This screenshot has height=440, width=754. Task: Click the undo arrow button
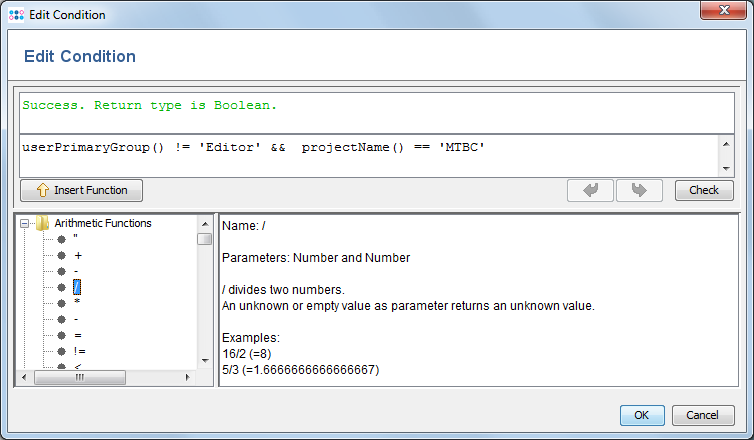click(590, 190)
